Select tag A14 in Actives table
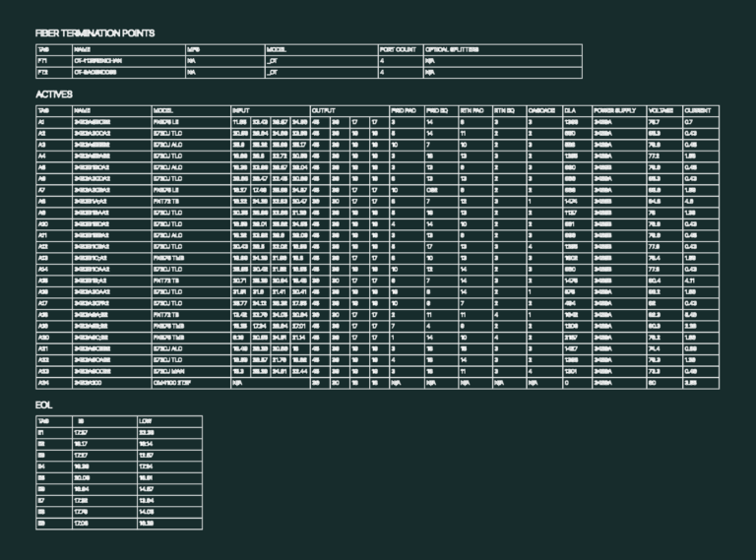This screenshot has height=560, width=756. [x=43, y=270]
